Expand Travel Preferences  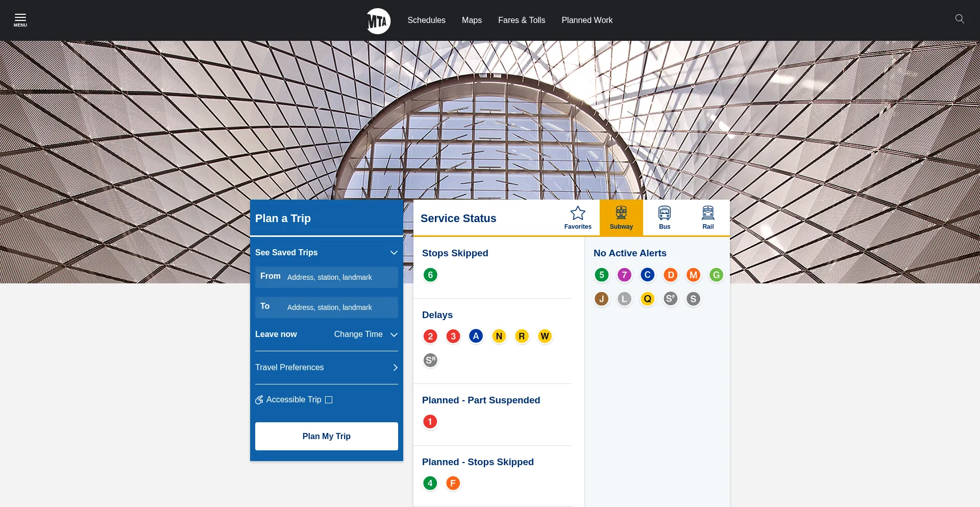click(x=327, y=368)
